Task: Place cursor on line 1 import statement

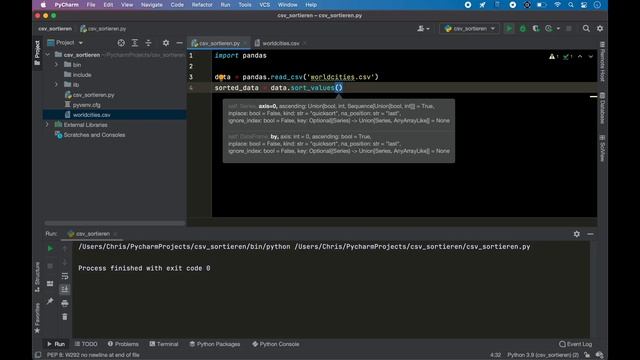Action: coord(240,56)
